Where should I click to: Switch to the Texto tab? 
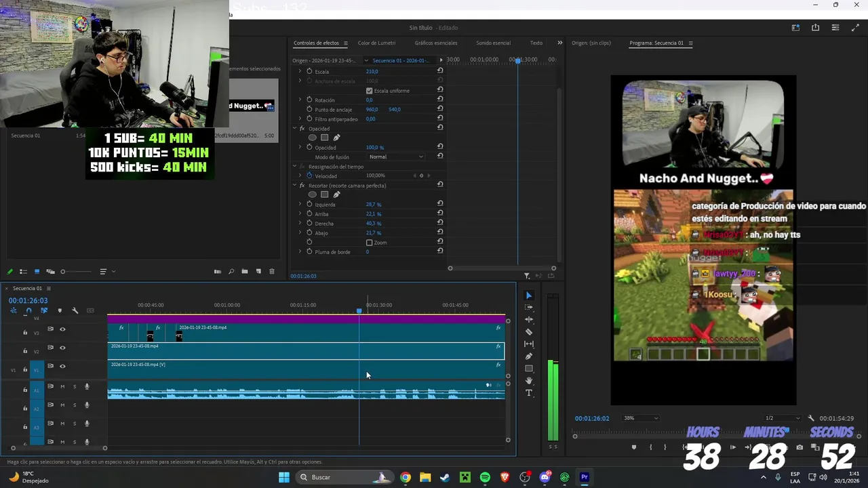[536, 43]
